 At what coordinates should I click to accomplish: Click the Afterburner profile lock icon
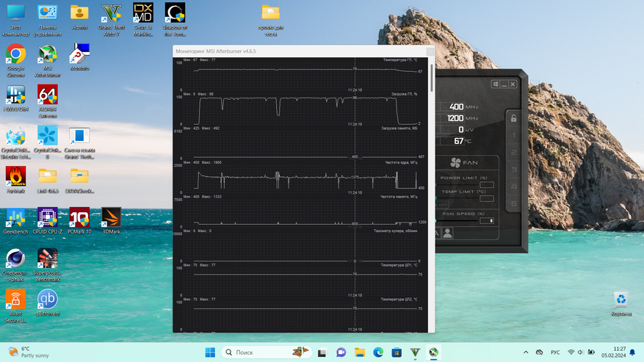513,118
